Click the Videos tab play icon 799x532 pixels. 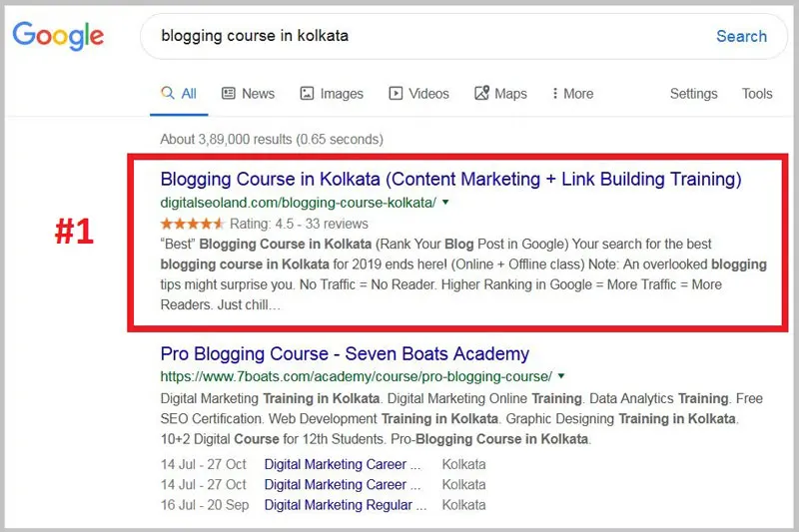pos(396,93)
